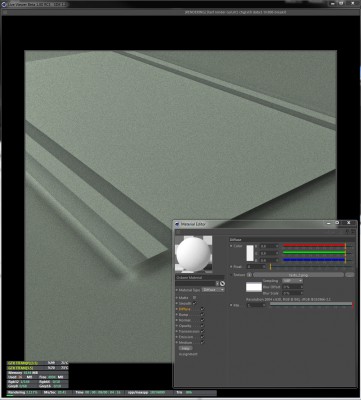
Task: Click the rightmost icon in Material Editor header
Action: point(353,232)
